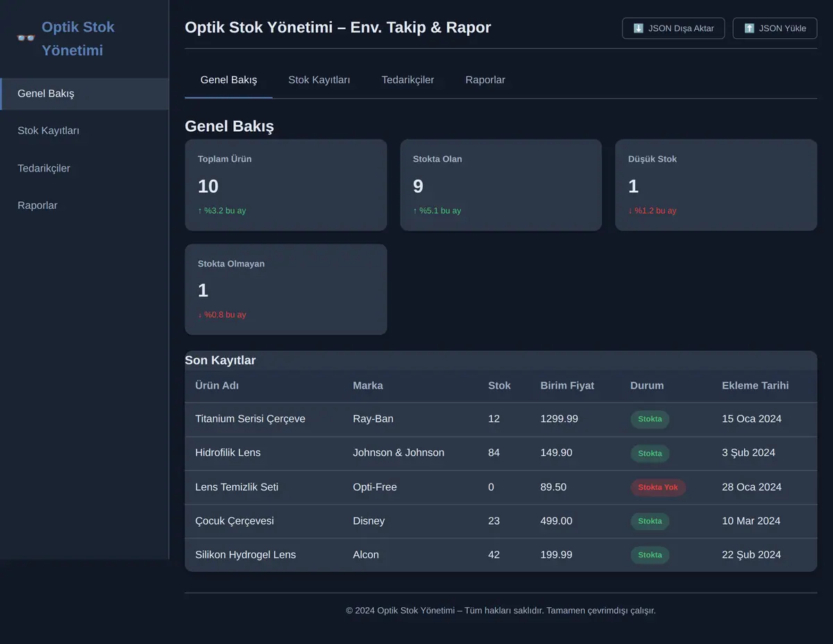Go to Tedarikçiler in the sidebar
Viewport: 833px width, 644px height.
(84, 168)
